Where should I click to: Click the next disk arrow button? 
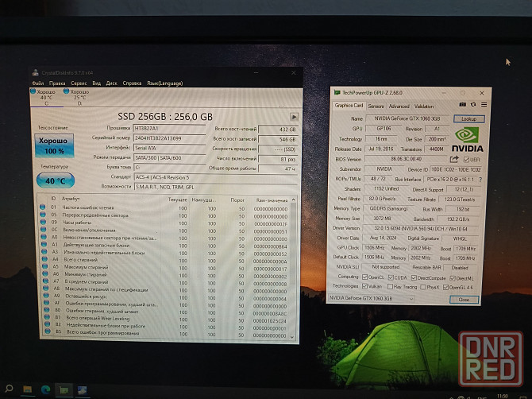pos(294,116)
